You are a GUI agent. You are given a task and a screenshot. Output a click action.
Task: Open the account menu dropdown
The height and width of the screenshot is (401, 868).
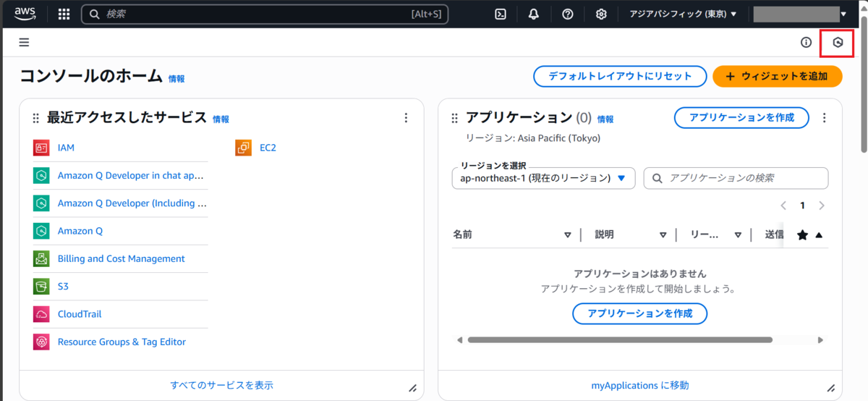click(800, 14)
